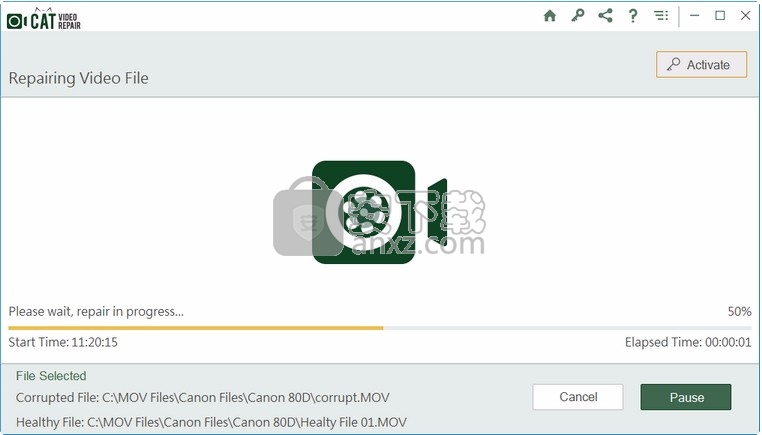Go to the Home screen icon
762x435 pixels.
point(550,16)
